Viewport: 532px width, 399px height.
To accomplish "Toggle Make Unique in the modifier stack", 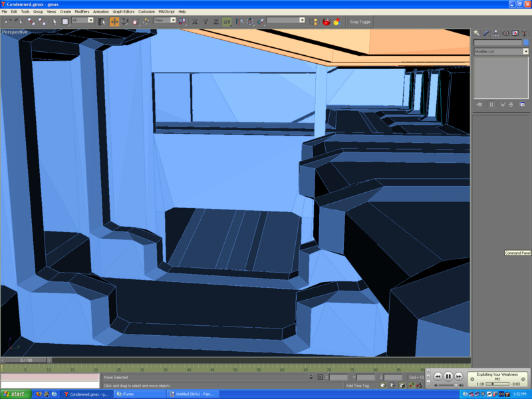I will [503, 104].
